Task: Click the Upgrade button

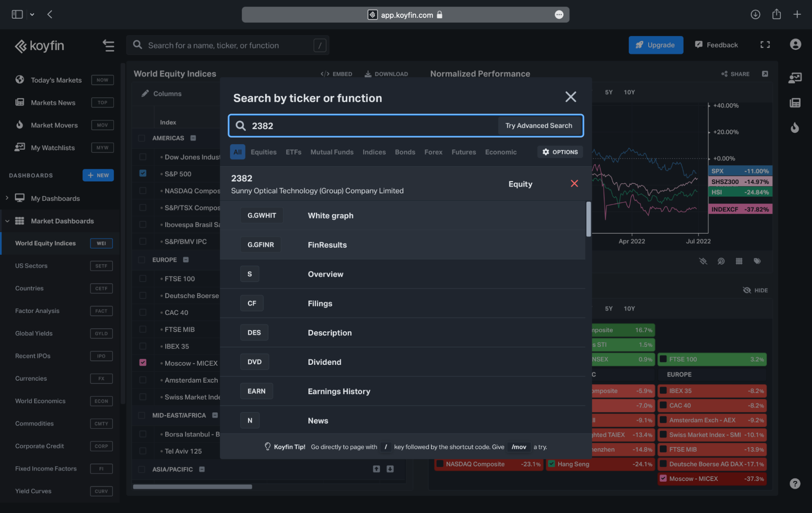Action: pos(655,45)
